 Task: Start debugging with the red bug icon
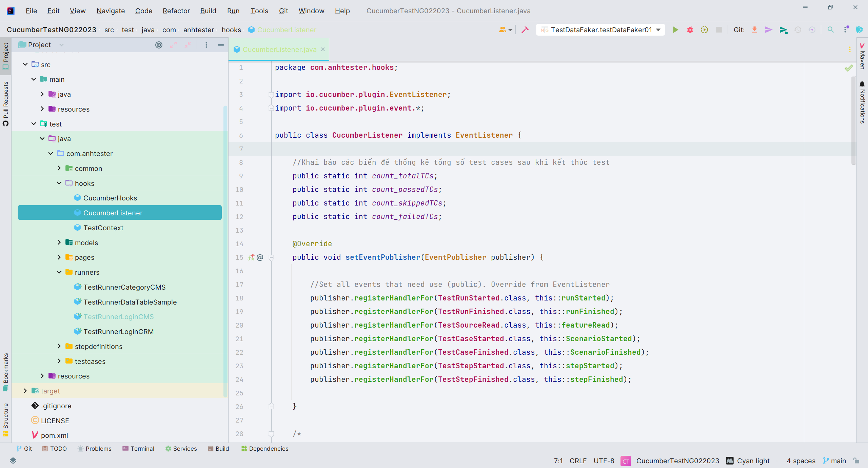tap(690, 30)
